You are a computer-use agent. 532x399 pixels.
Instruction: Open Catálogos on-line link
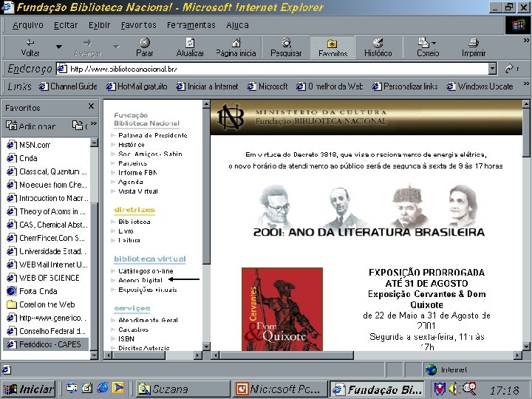tap(146, 271)
